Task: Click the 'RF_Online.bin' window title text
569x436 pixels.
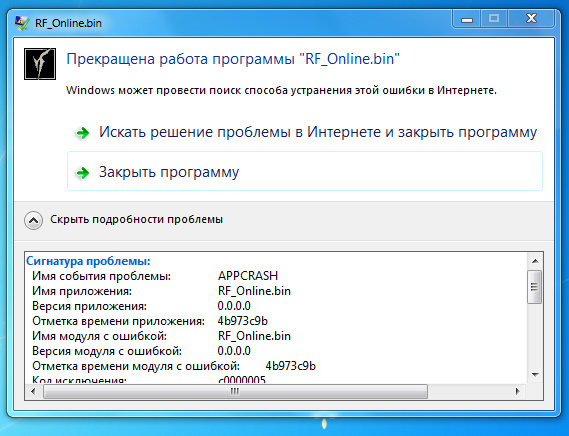Action: [x=68, y=23]
